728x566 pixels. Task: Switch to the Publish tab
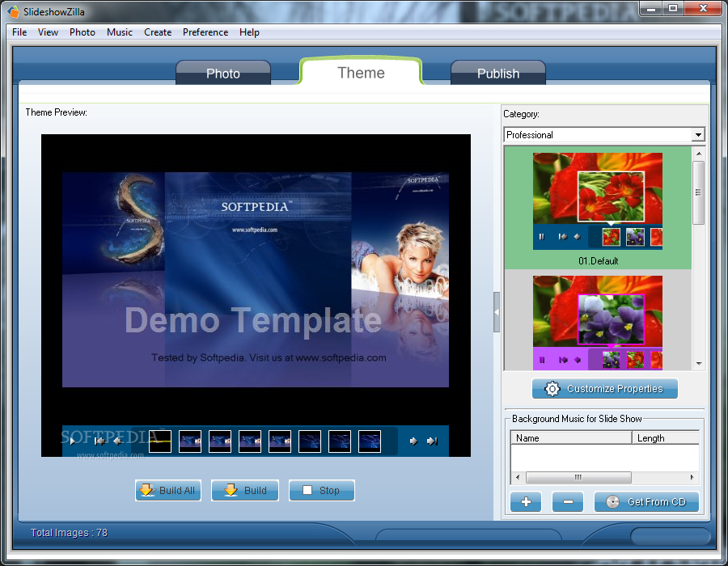tap(498, 73)
